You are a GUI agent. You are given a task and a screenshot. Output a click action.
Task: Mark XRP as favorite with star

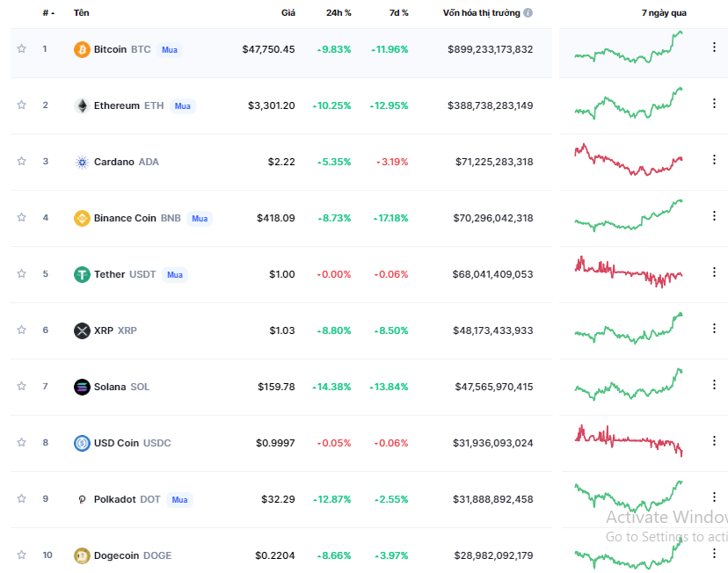(21, 330)
